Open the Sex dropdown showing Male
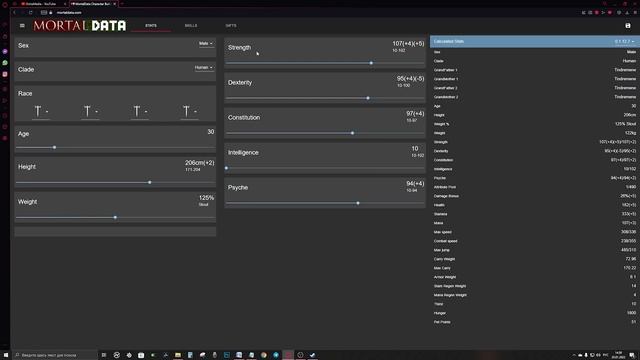Viewport: 640px width, 360px height. (206, 44)
